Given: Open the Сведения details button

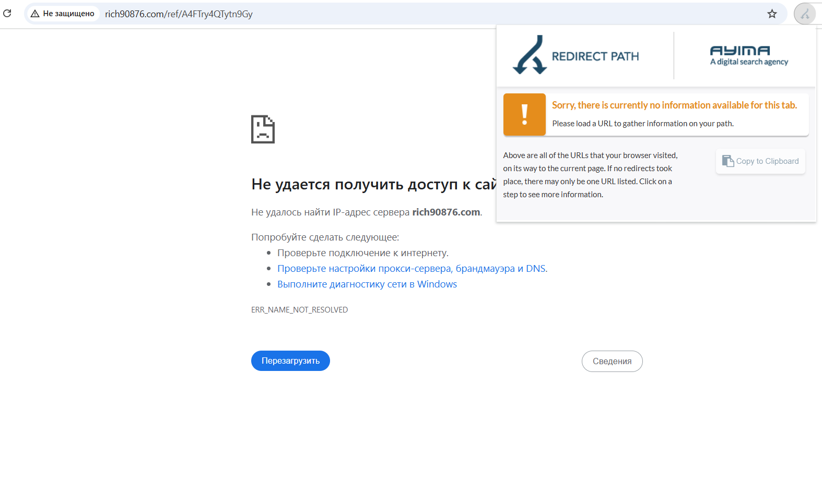Looking at the screenshot, I should pyautogui.click(x=612, y=361).
